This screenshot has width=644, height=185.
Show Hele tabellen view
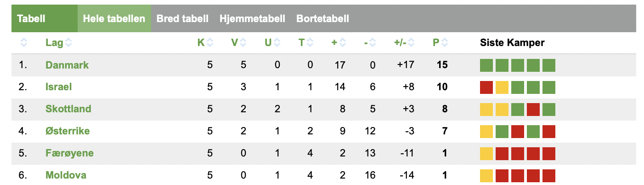(114, 19)
